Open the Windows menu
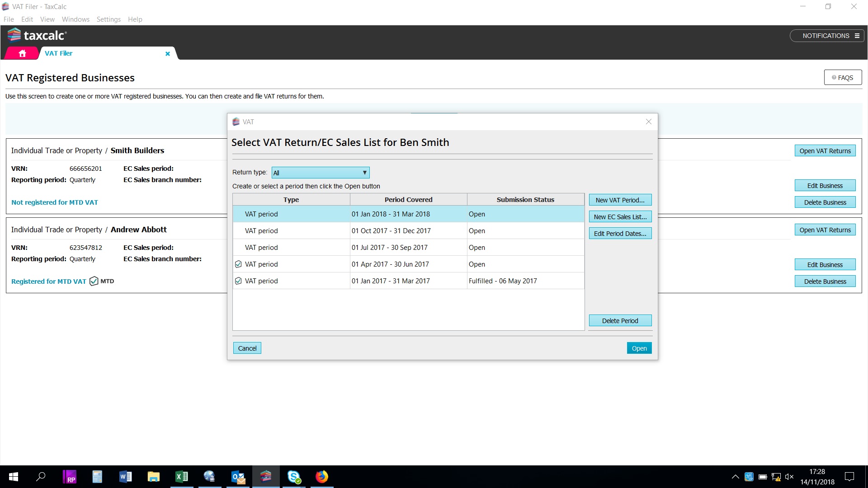 75,19
